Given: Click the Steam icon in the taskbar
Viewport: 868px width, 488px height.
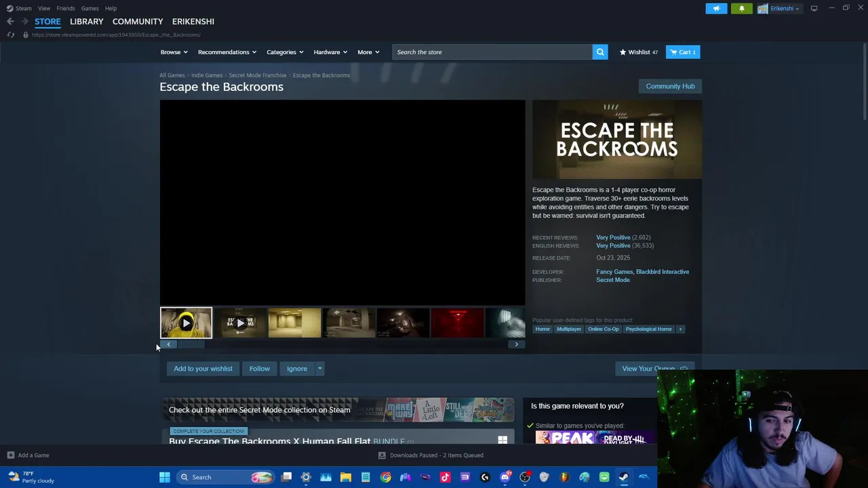Looking at the screenshot, I should [x=623, y=477].
